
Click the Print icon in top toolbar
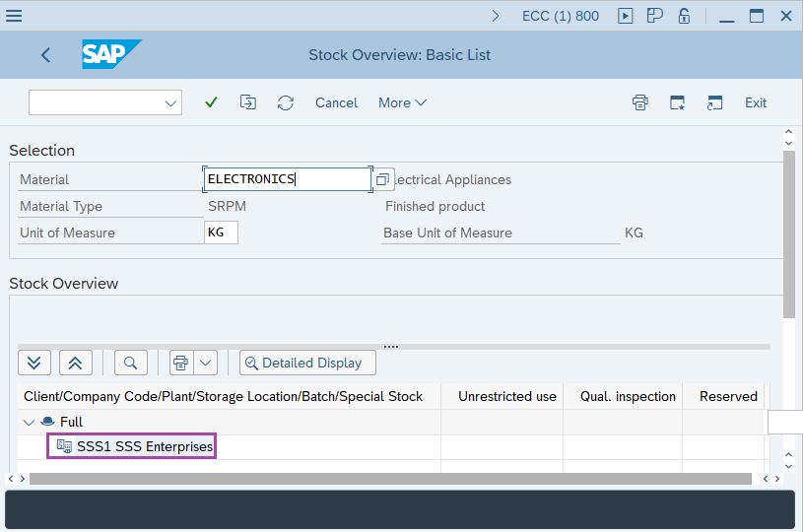(640, 102)
